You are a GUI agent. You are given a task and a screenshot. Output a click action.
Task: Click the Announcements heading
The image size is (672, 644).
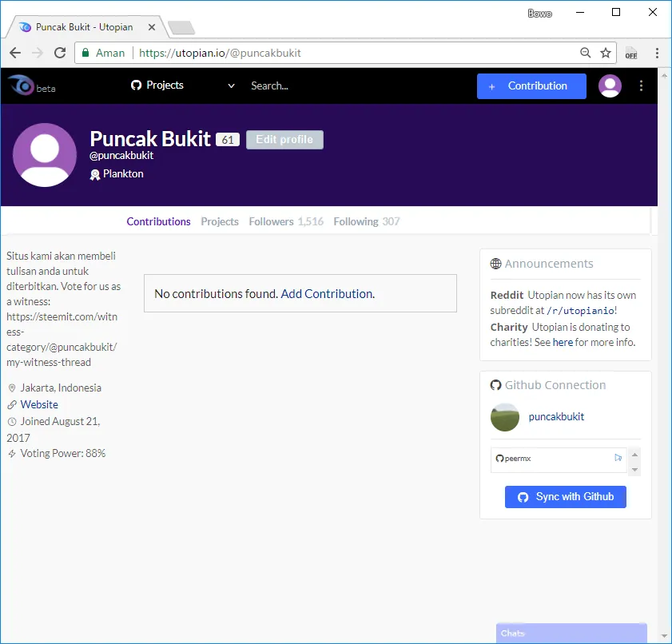point(549,264)
